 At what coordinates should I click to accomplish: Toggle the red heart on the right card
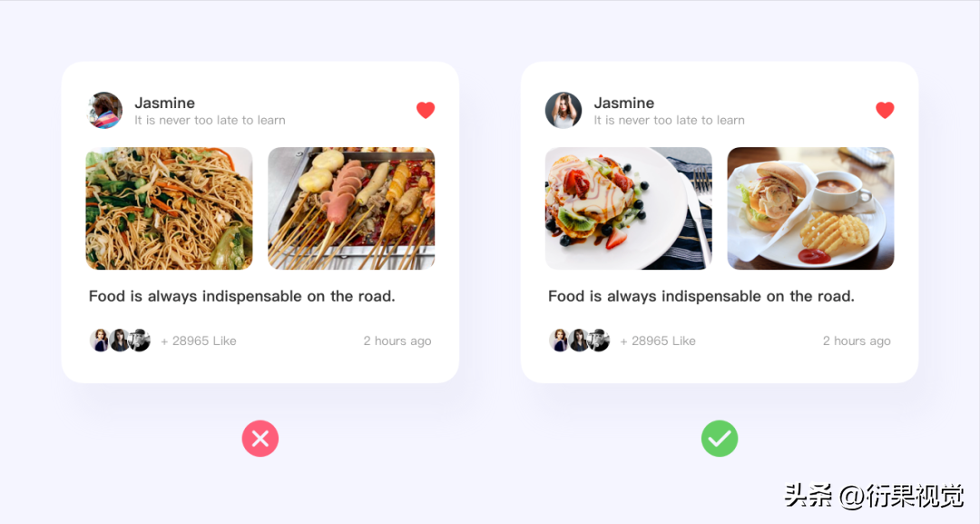click(885, 110)
